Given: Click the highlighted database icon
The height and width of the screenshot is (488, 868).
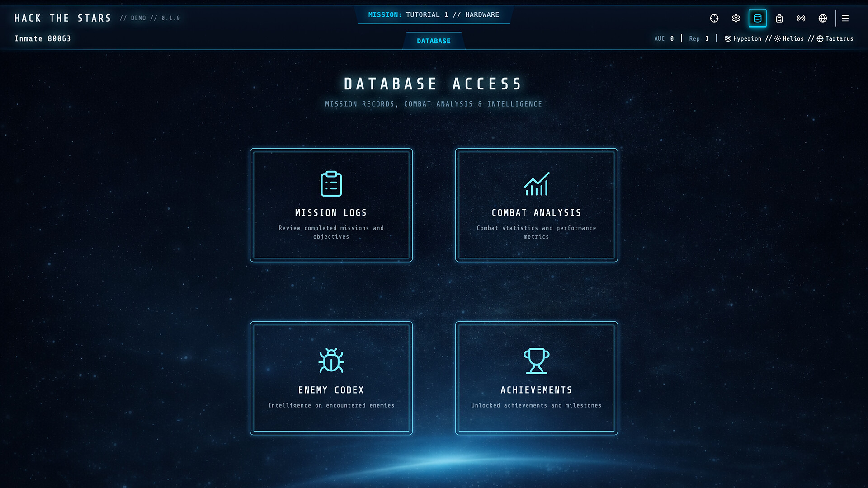Looking at the screenshot, I should point(758,19).
